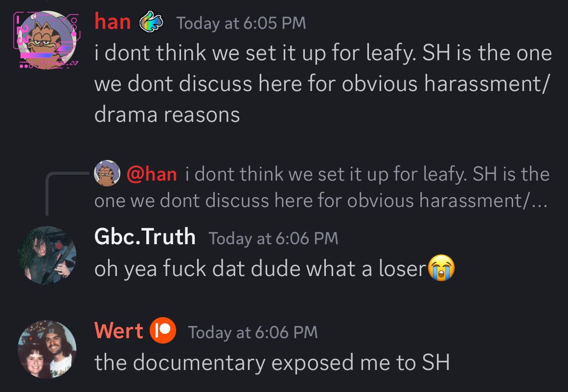Click the username Wert in orange
This screenshot has height=392, width=568.
coord(119,331)
